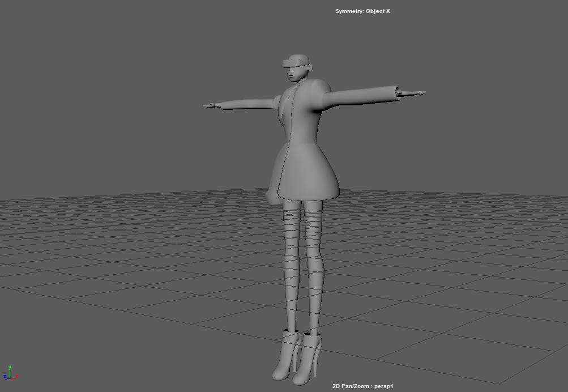
Task: Click the XYZ axis orientation gizmo
Action: tap(11, 373)
